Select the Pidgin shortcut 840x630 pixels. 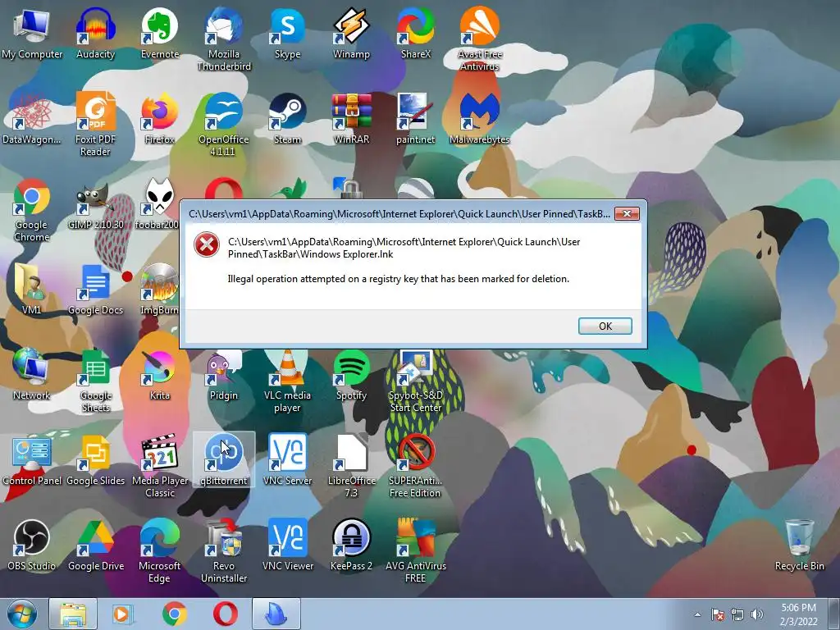click(x=224, y=375)
